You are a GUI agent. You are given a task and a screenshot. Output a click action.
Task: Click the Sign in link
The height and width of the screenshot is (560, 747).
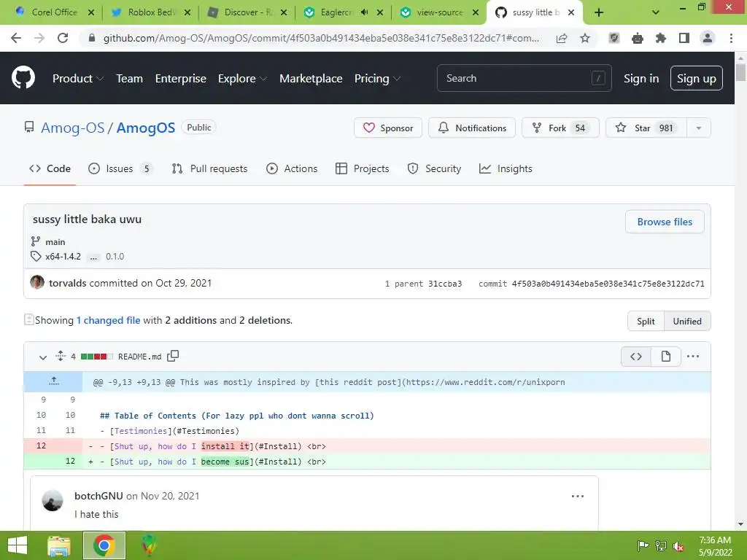click(x=641, y=79)
